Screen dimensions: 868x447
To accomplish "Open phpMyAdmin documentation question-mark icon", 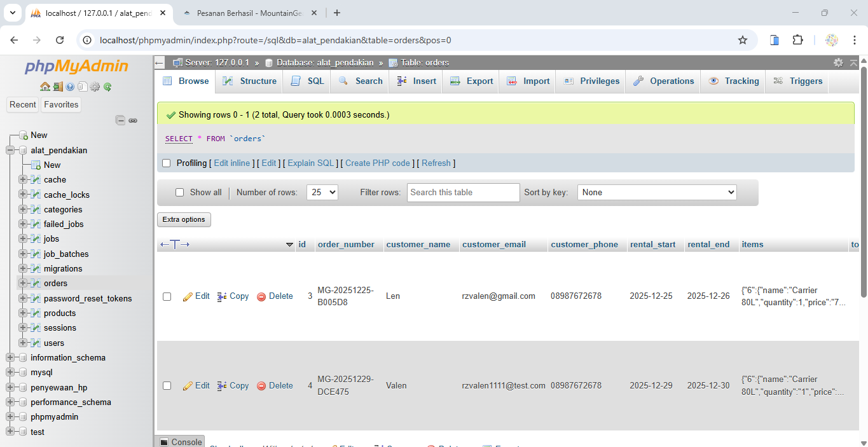I will pyautogui.click(x=69, y=87).
